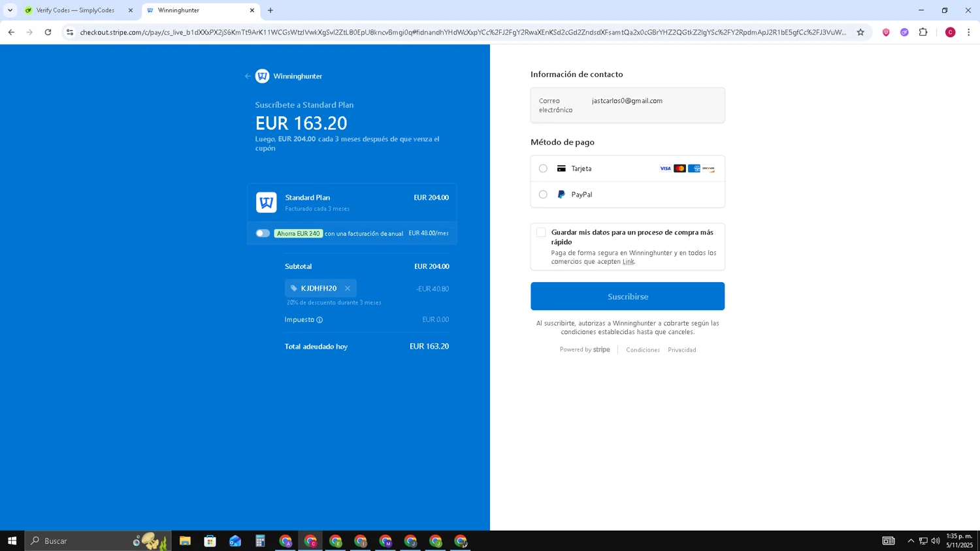Click the Winninghunter logo in the header
The width and height of the screenshot is (980, 551).
263,76
